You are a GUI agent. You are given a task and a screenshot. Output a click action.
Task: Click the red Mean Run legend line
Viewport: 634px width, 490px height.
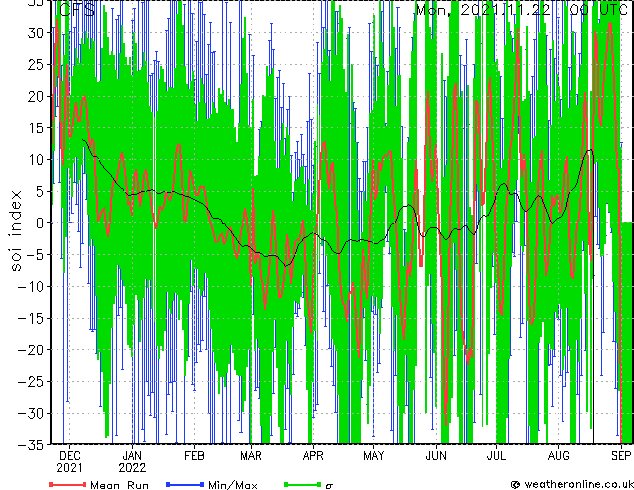68,484
